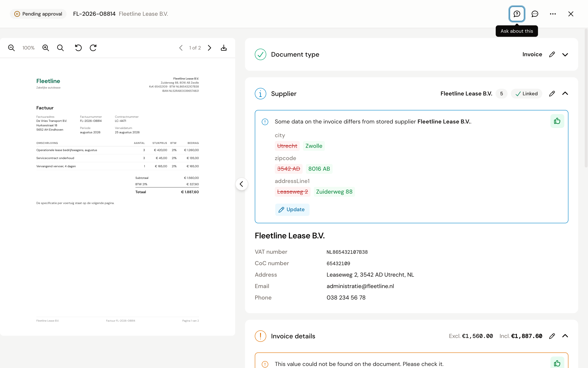This screenshot has height=368, width=588.
Task: Select suggested address Zuiderweg 88
Action: 334,192
